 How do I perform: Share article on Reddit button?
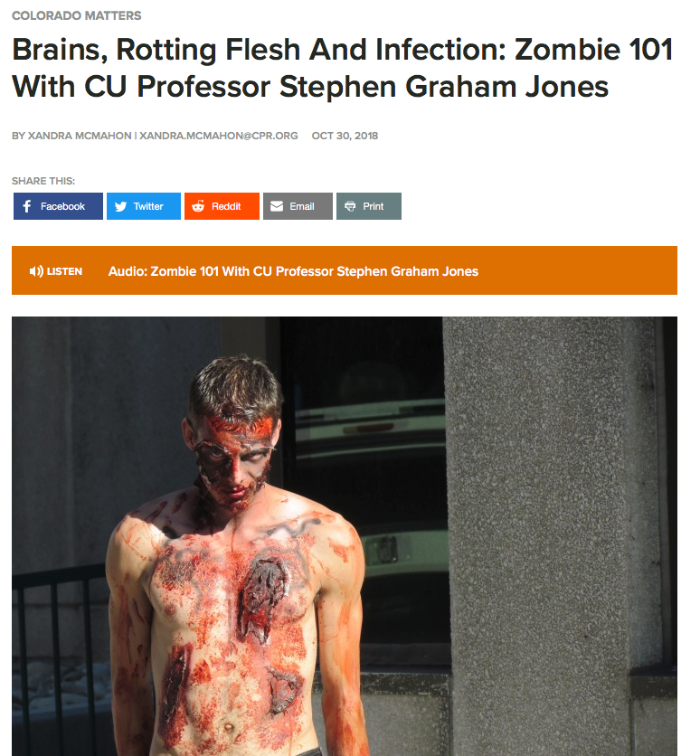tap(222, 206)
